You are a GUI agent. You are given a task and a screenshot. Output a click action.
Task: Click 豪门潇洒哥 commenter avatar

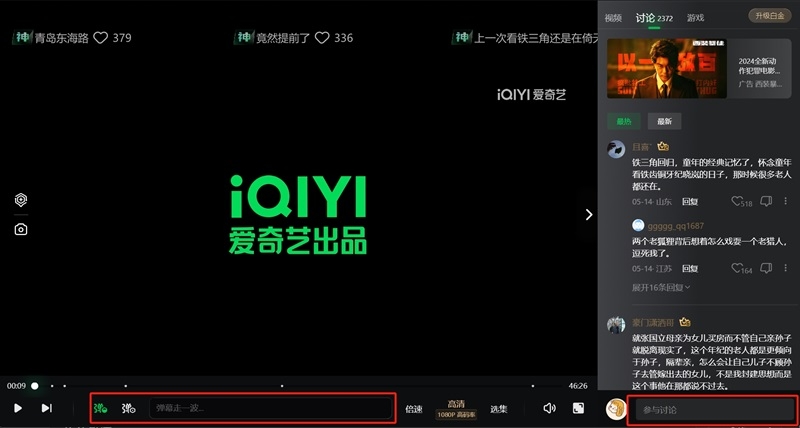[616, 325]
